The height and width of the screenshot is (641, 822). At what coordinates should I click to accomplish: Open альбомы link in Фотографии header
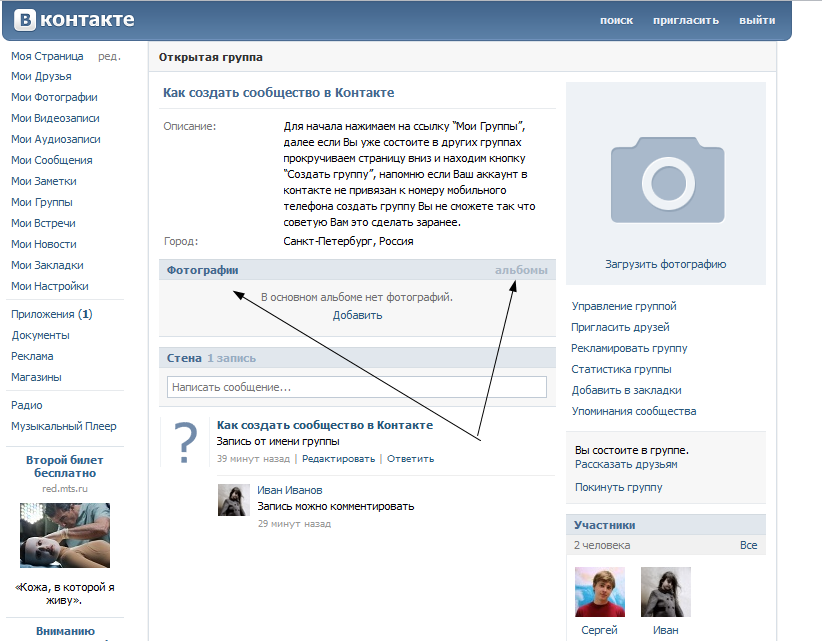[521, 270]
